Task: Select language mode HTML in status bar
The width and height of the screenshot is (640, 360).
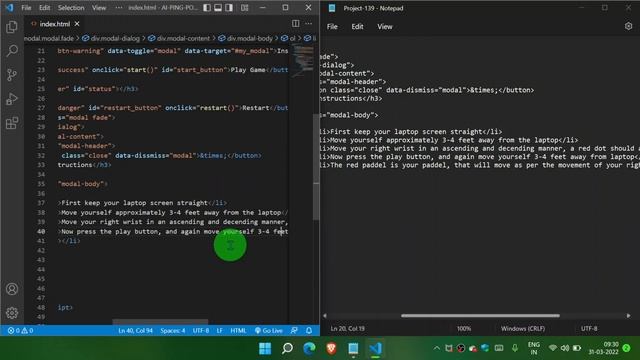Action: pos(238,330)
